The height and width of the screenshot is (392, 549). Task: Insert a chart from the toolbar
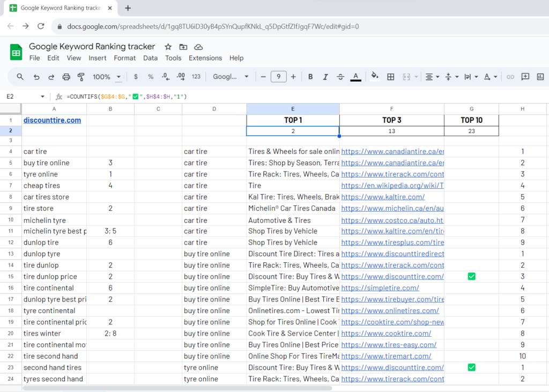(540, 77)
